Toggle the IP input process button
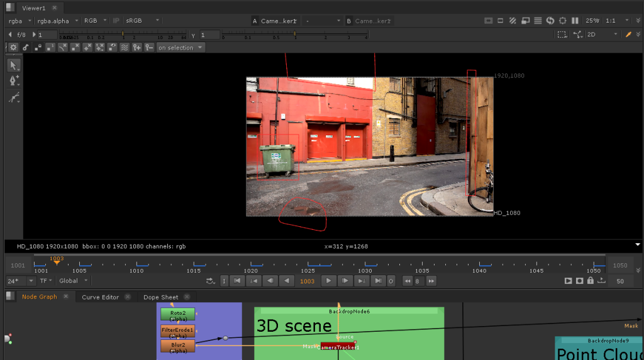 tap(116, 21)
